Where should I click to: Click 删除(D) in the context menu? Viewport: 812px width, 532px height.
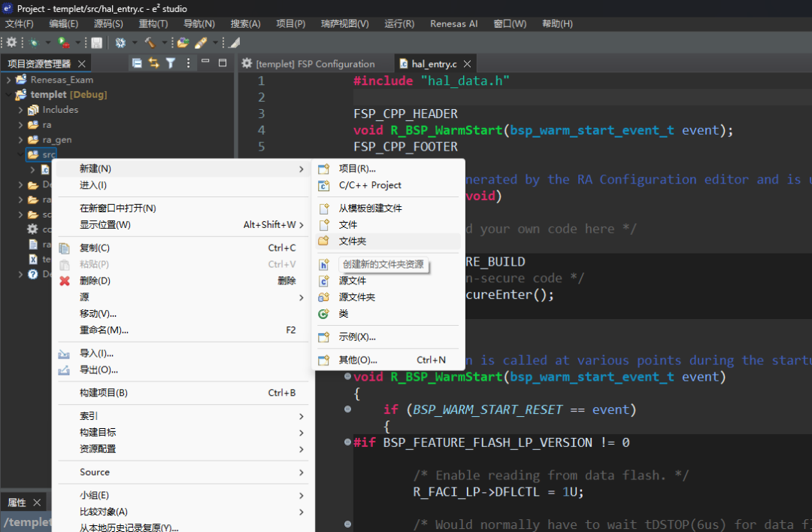[x=95, y=281]
